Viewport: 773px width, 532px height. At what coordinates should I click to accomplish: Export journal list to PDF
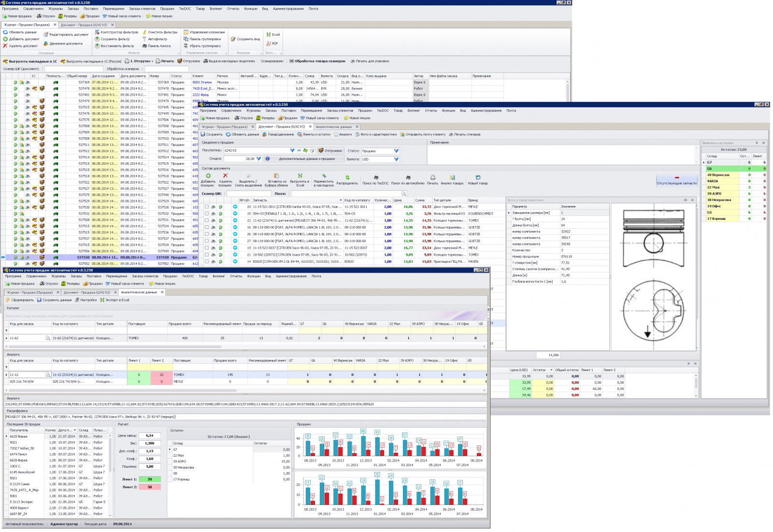[272, 43]
